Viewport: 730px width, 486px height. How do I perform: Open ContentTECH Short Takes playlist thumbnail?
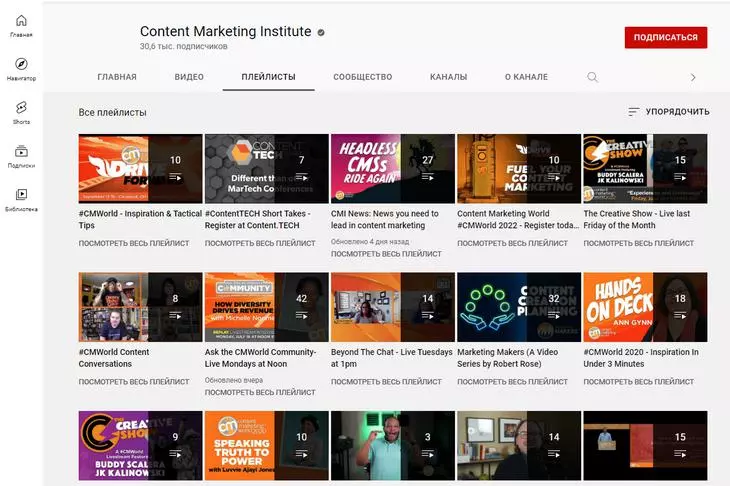(x=266, y=168)
